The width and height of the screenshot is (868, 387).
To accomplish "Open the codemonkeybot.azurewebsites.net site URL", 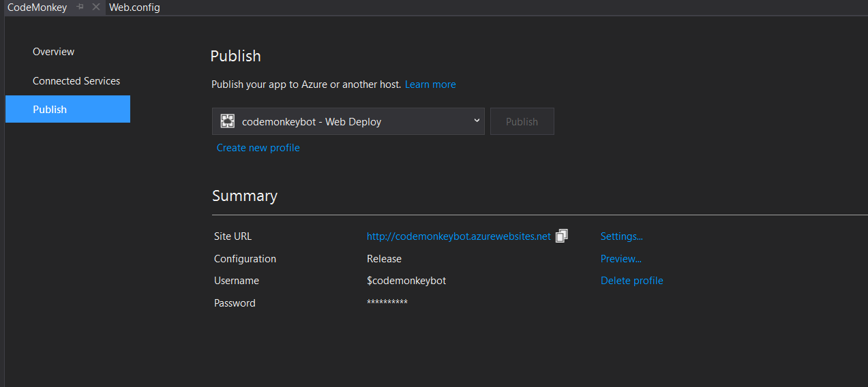I will point(458,236).
